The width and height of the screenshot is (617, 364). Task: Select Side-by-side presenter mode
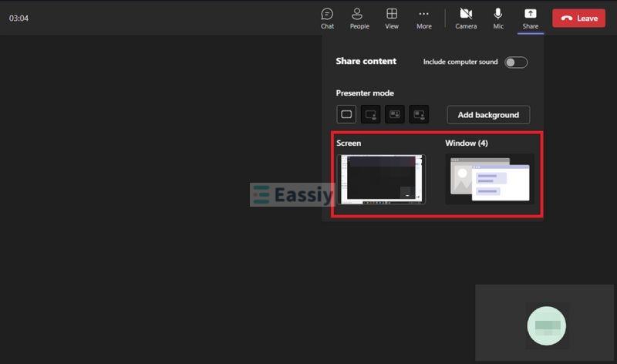coord(395,114)
